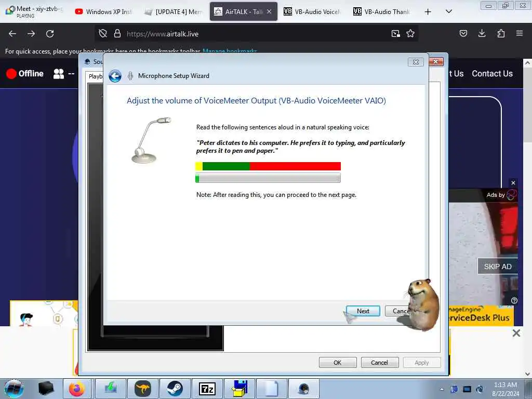This screenshot has width=532, height=399.
Task: Close the ad panel with X
Action: coord(513,183)
